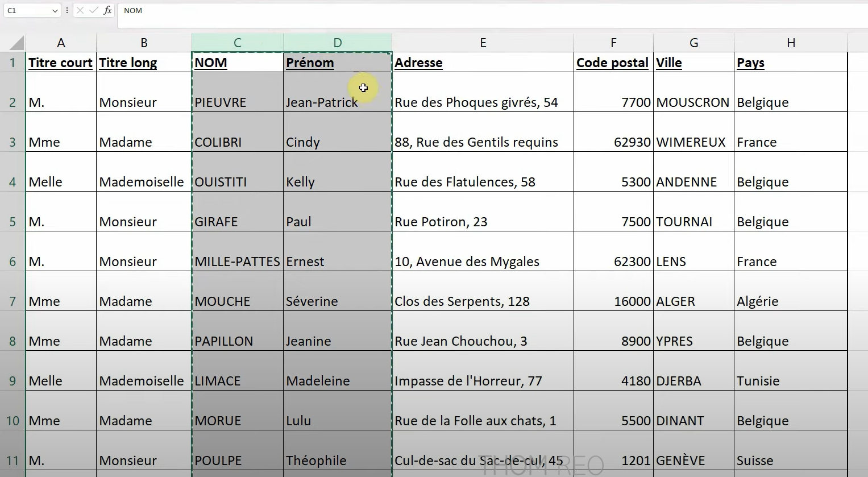Click the address '10, Avenue des Mygales'
This screenshot has width=868, height=477.
pos(483,251)
